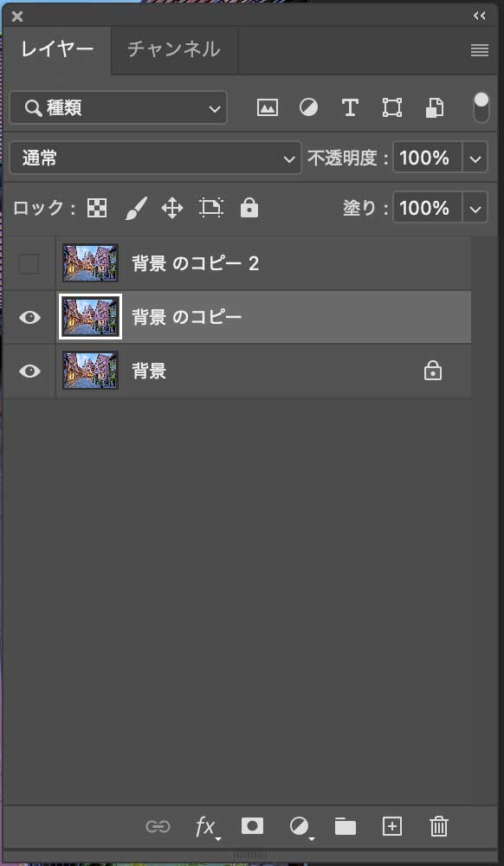Open fx layer style menu
Viewport: 504px width, 866px height.
point(206,827)
